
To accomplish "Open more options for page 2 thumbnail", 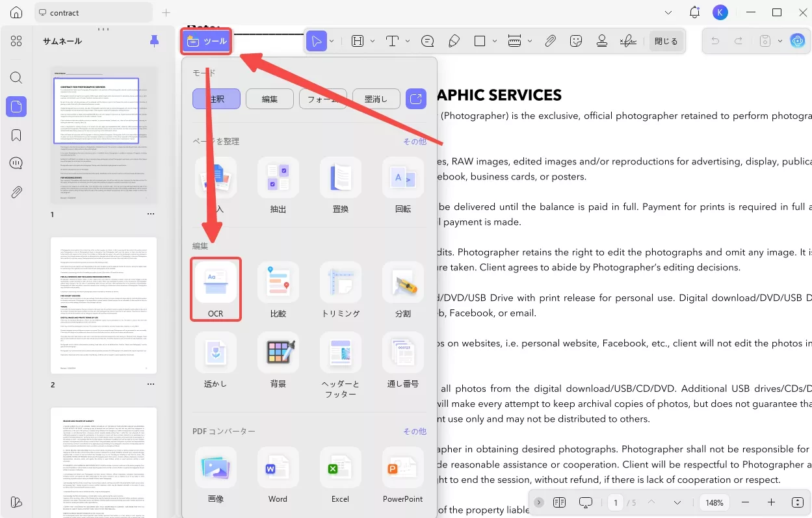I will pyautogui.click(x=151, y=385).
